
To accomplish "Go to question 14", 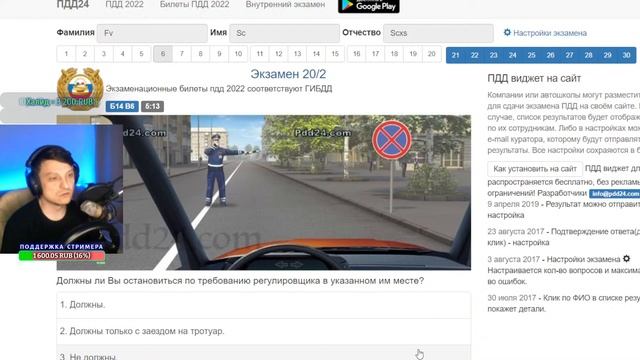I will [316, 54].
